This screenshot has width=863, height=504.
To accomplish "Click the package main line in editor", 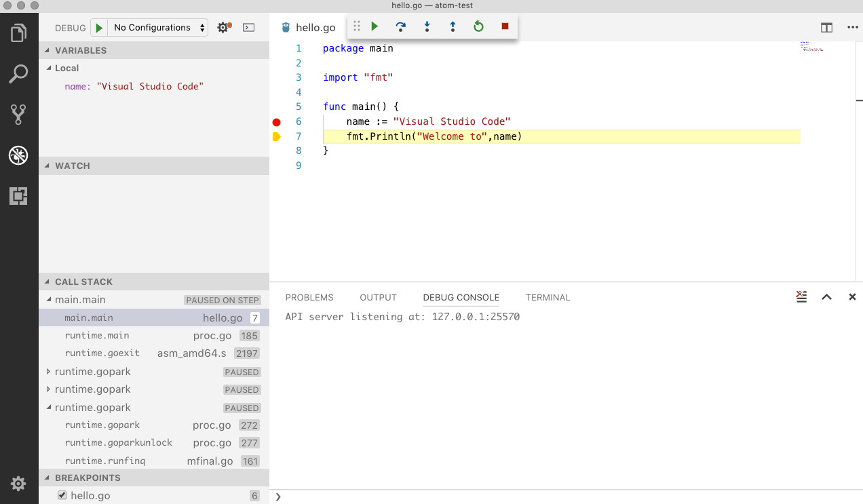I will 358,48.
